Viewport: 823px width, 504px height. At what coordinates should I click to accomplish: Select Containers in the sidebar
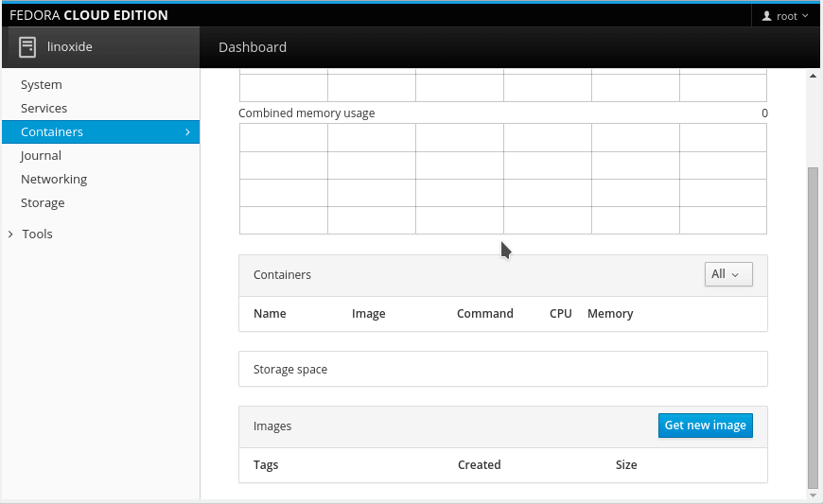(x=52, y=132)
